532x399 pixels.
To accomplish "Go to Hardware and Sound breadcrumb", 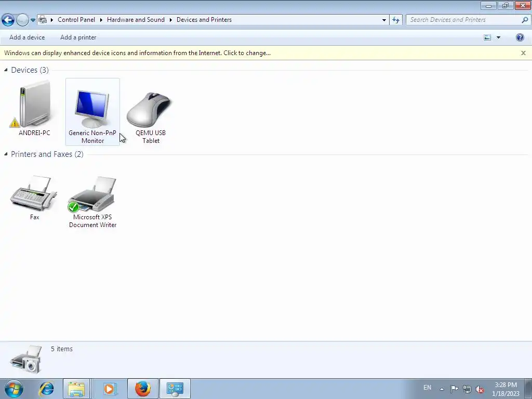I will point(136,20).
